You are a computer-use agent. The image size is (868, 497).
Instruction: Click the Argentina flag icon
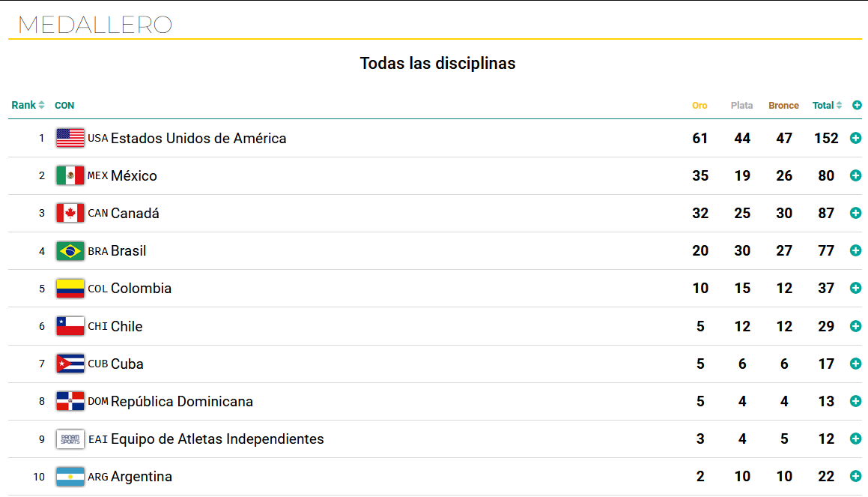tap(70, 477)
